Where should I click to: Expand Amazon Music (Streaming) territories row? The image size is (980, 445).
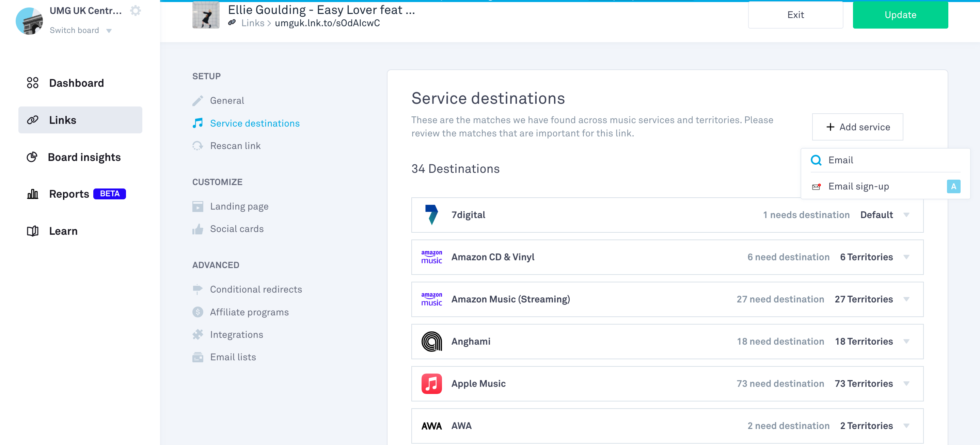906,299
